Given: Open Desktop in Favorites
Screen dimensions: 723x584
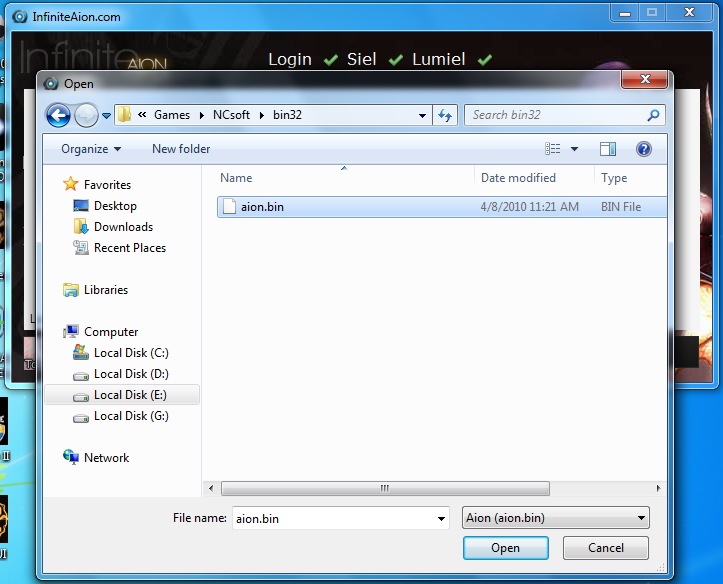Looking at the screenshot, I should 115,206.
